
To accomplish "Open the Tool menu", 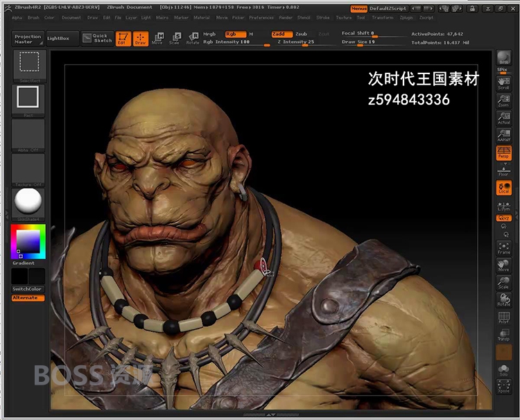I will (361, 17).
